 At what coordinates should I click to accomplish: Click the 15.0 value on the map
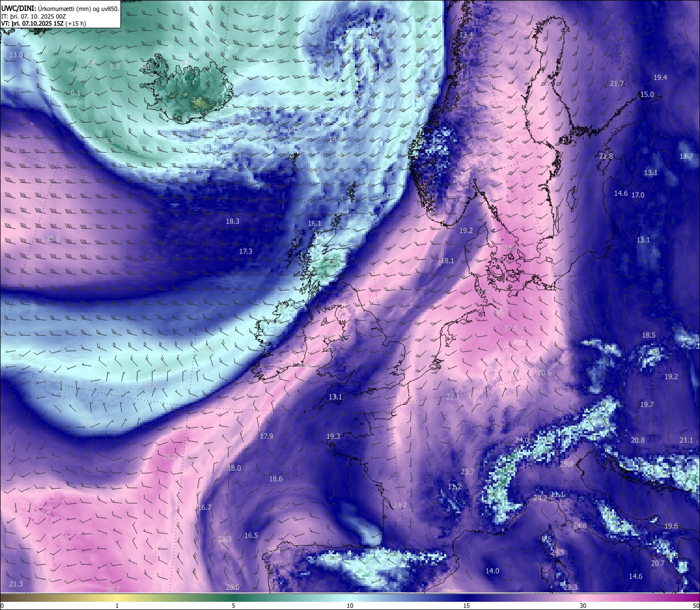pos(647,95)
